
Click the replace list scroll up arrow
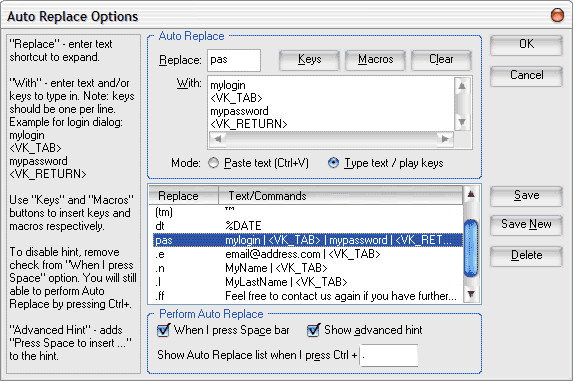coord(471,194)
